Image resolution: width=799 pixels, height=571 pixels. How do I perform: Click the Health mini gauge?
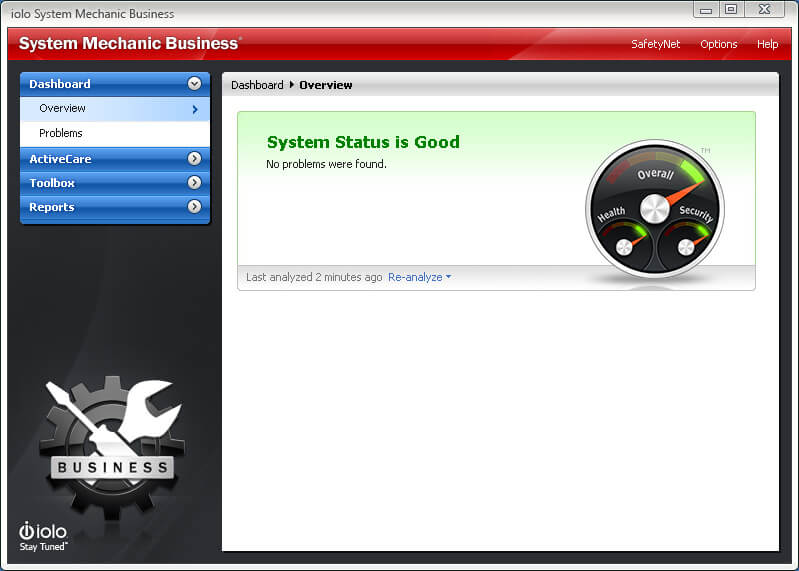pyautogui.click(x=622, y=239)
